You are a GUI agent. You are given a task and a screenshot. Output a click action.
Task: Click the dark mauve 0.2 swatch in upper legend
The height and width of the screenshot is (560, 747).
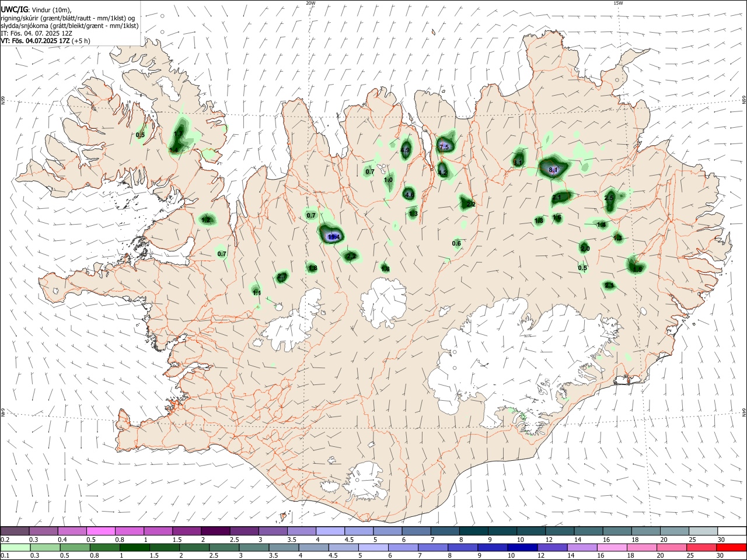(15, 531)
